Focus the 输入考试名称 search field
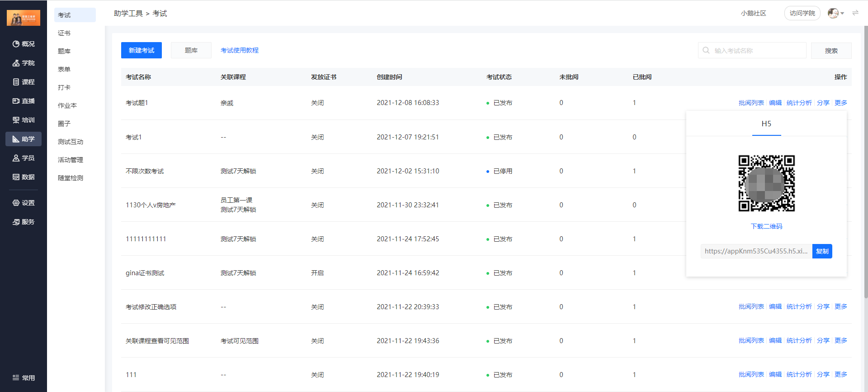 click(752, 50)
